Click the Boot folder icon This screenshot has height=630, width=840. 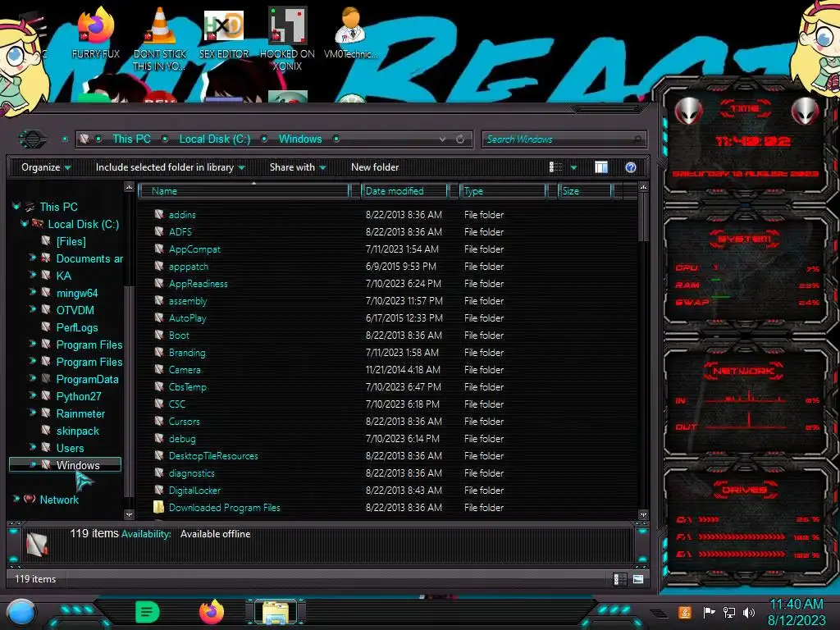[159, 335]
